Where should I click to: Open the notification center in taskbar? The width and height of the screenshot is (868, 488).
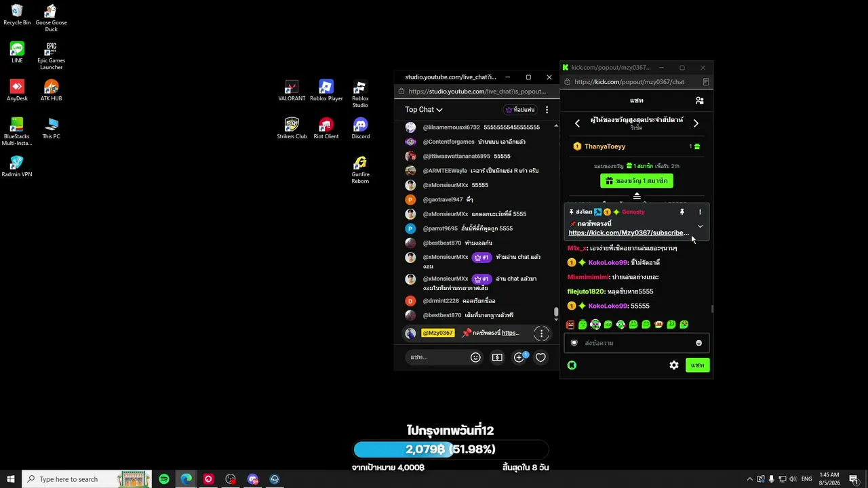(853, 479)
